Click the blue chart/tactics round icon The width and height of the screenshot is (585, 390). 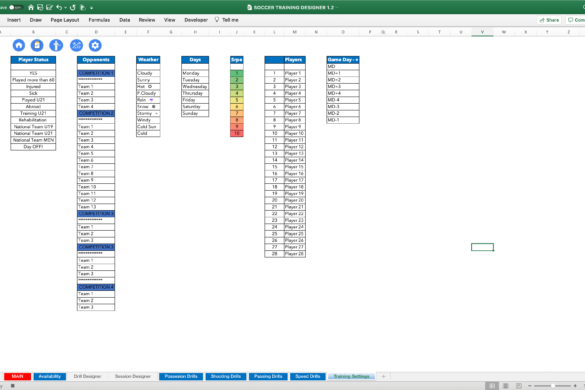point(76,46)
